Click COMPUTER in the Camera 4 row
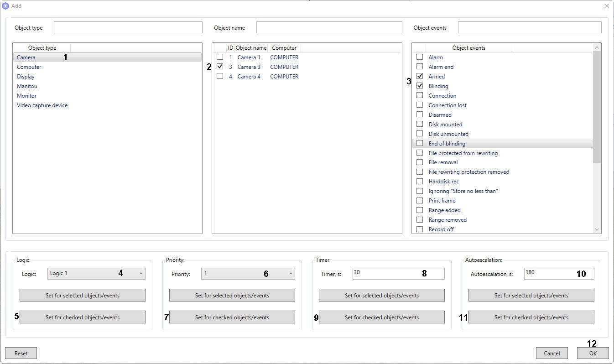Image resolution: width=614 pixels, height=364 pixels. 284,76
